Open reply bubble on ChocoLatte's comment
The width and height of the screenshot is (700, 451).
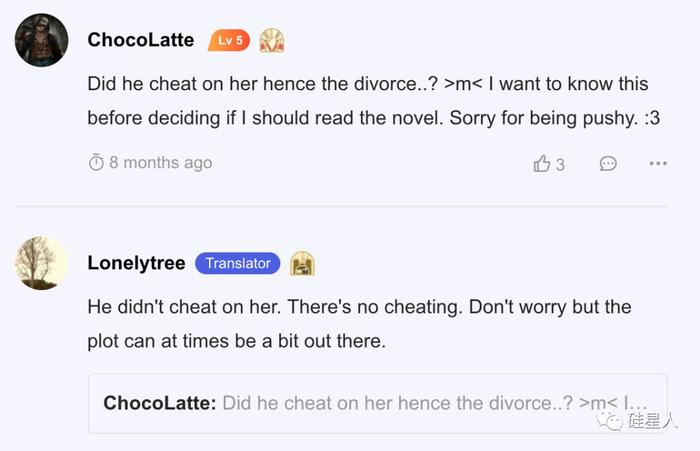pos(608,163)
